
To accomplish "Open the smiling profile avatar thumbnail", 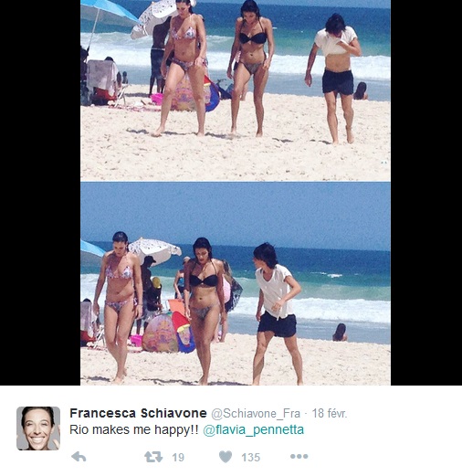I will click(38, 428).
